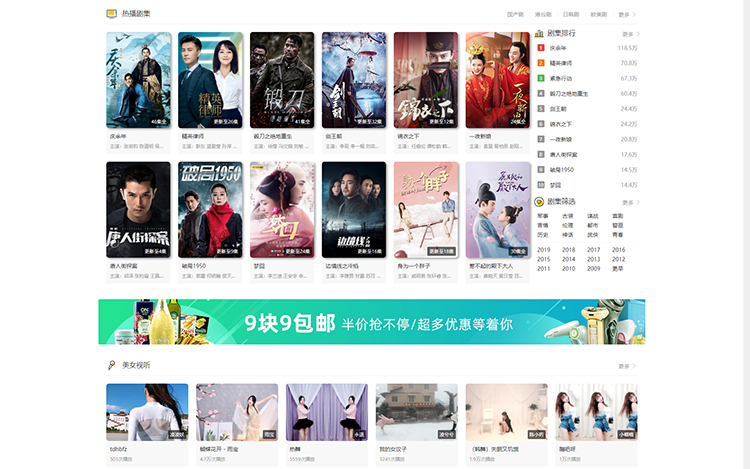Open the 锻刀 poster thumbnail

pos(282,80)
